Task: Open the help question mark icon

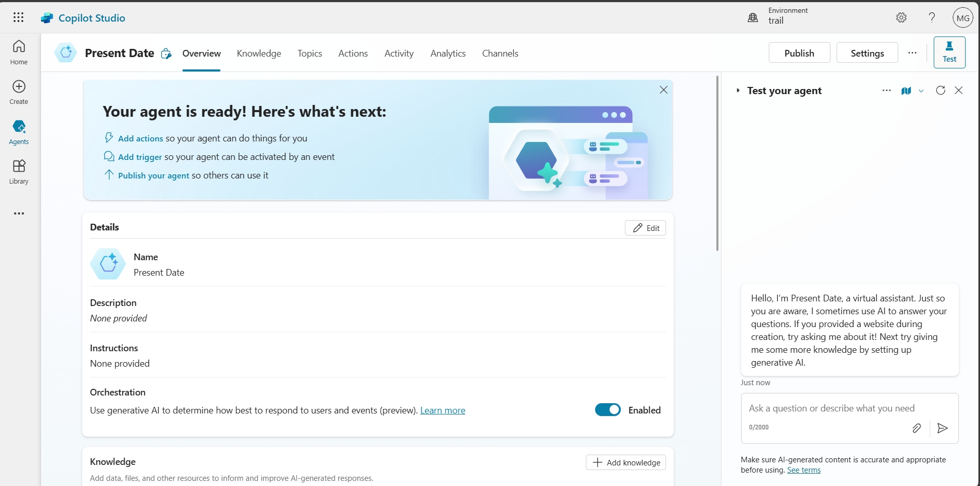Action: pos(932,17)
